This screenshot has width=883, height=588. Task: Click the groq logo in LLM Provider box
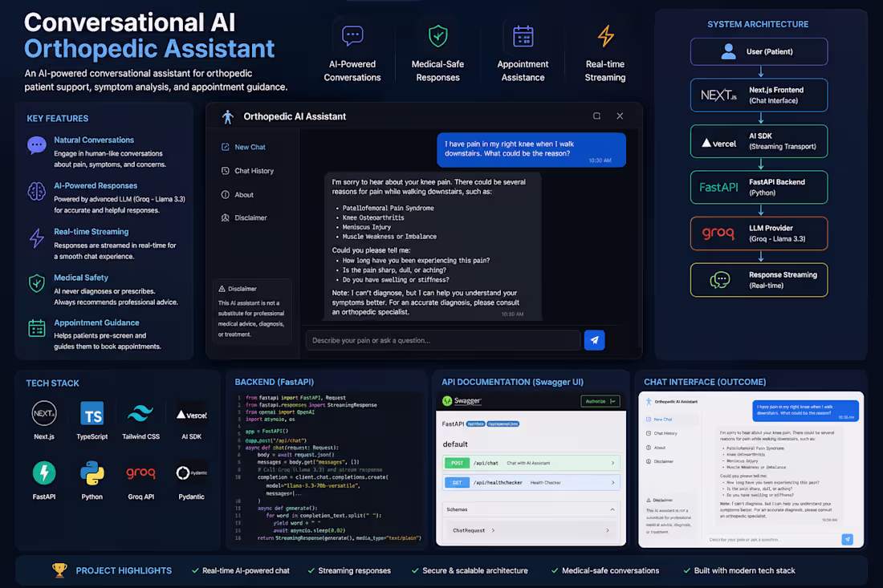click(x=718, y=233)
